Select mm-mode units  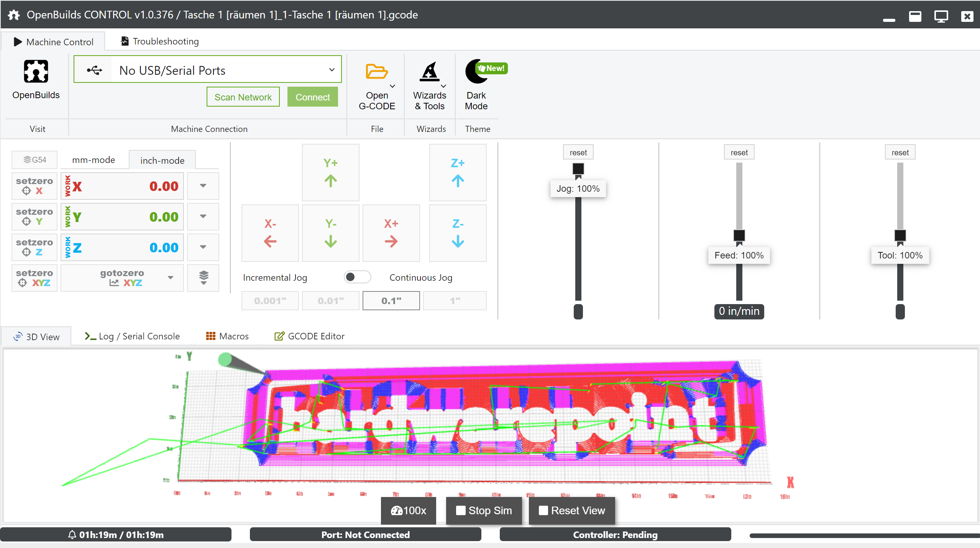click(x=94, y=160)
